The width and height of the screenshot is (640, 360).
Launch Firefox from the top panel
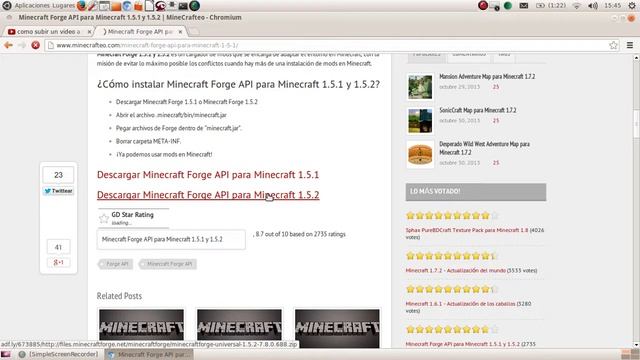click(82, 6)
